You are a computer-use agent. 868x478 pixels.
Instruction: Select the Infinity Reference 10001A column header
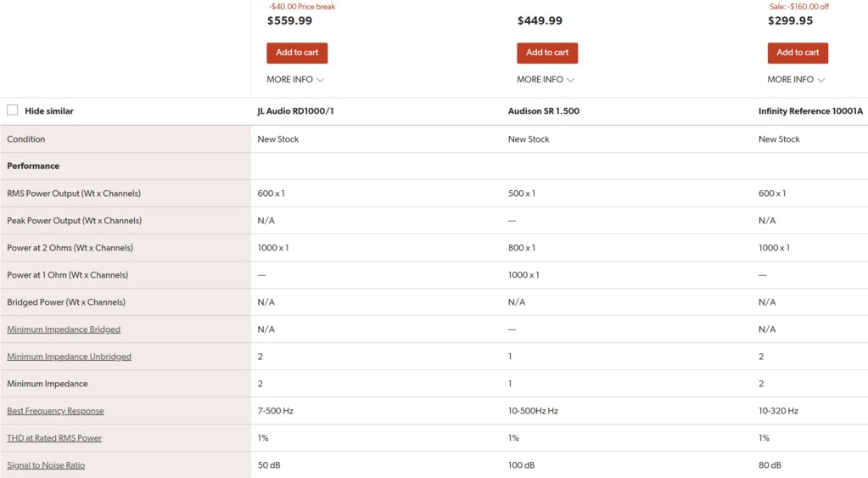pos(810,110)
